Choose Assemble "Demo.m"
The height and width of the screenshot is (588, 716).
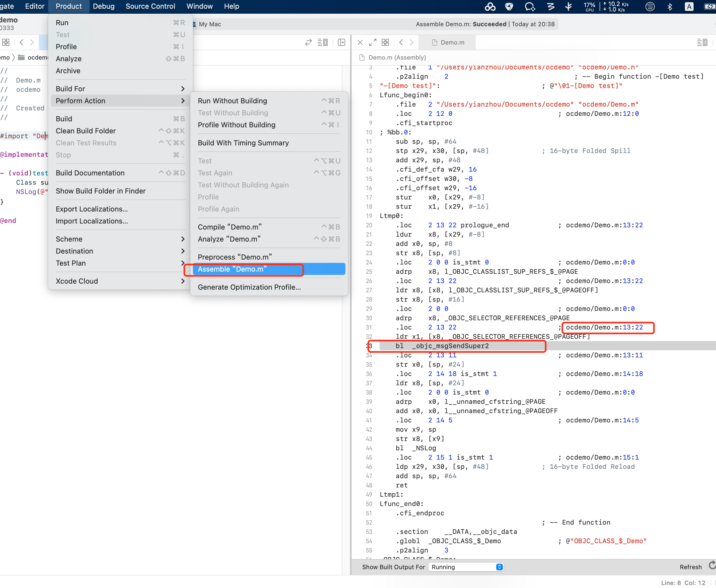click(269, 269)
